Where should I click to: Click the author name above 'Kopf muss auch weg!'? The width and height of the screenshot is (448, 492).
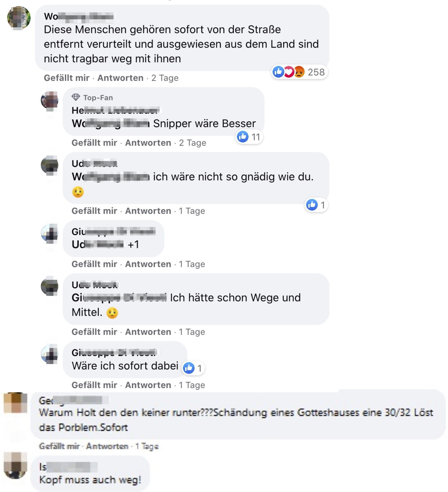(68, 467)
